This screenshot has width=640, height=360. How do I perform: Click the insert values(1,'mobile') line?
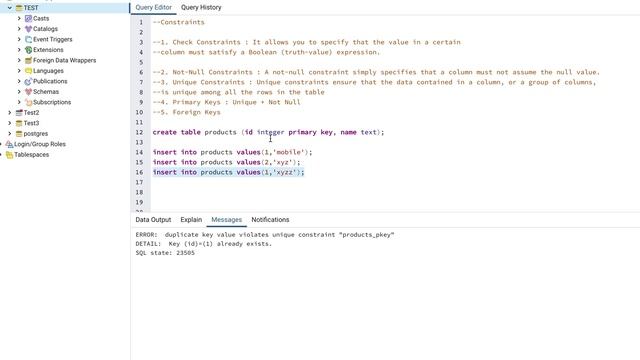[232, 152]
